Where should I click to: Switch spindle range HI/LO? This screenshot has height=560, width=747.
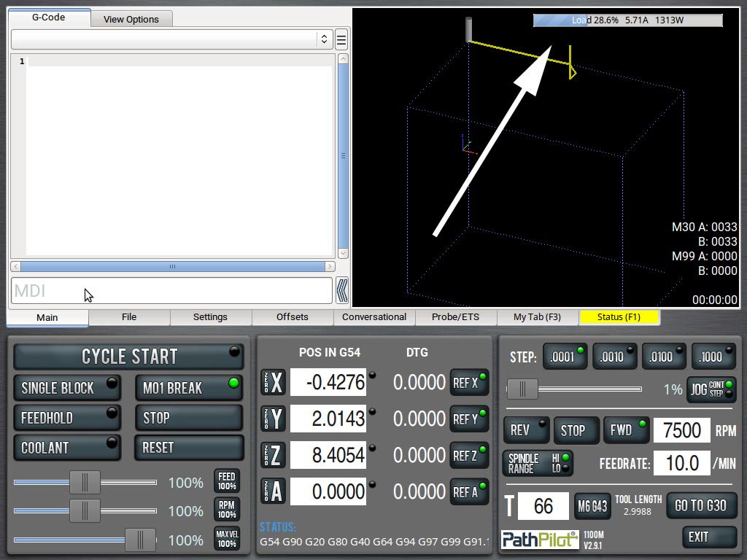(x=538, y=463)
